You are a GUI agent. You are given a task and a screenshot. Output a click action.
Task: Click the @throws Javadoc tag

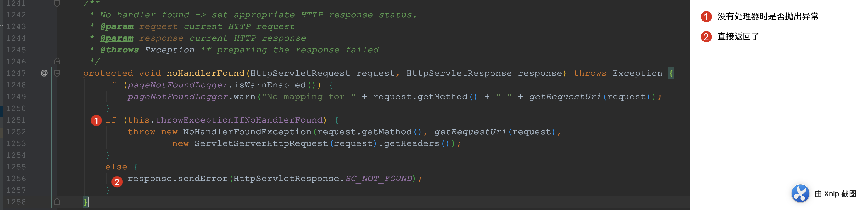(120, 50)
